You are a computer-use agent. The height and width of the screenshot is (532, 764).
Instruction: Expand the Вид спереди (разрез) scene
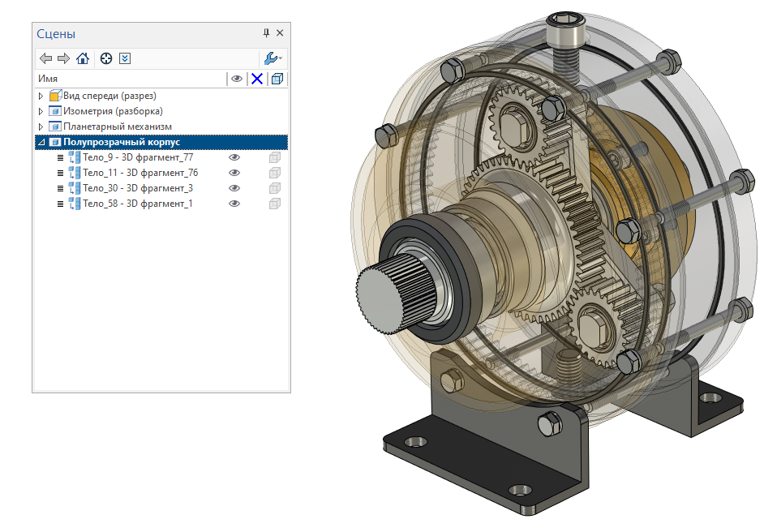pos(41,96)
